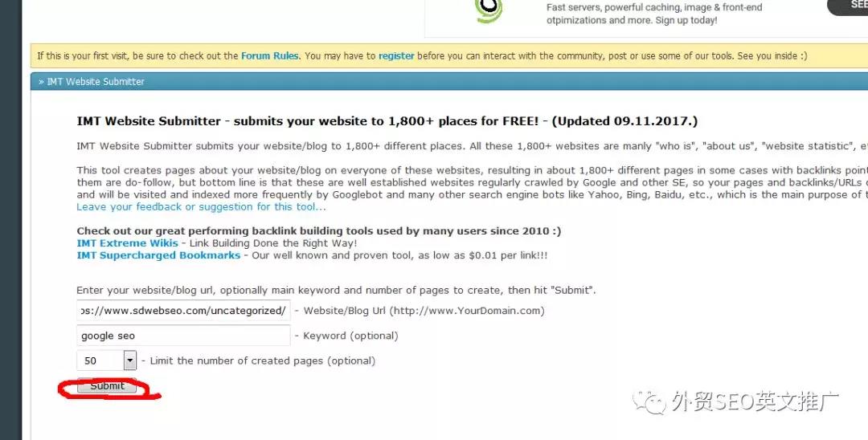868x440 pixels.
Task: Click the 'Check out our great performing backlink' line
Action: pos(319,231)
